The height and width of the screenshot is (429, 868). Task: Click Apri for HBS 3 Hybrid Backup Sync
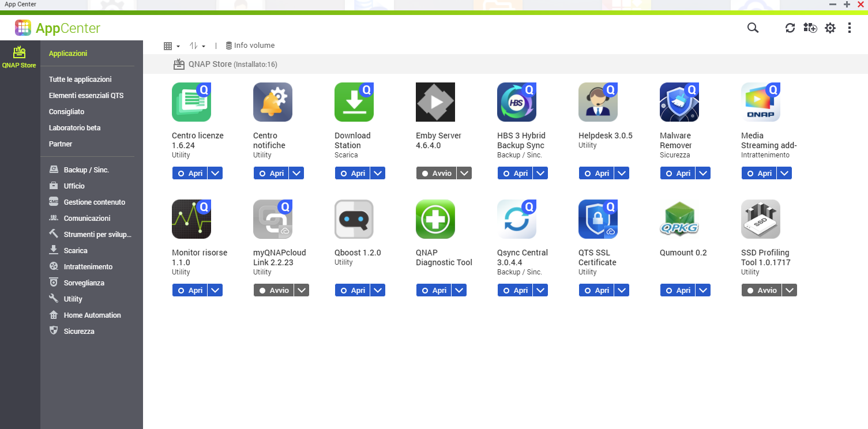(x=515, y=173)
